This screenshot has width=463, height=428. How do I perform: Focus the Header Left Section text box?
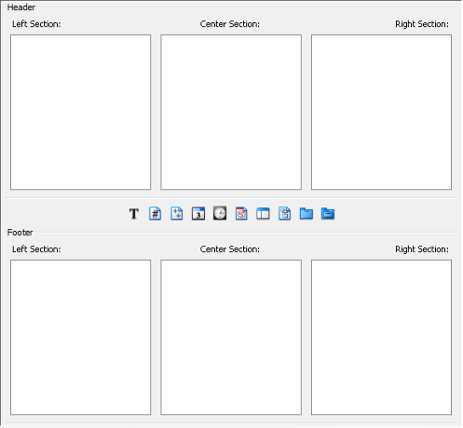[80, 112]
